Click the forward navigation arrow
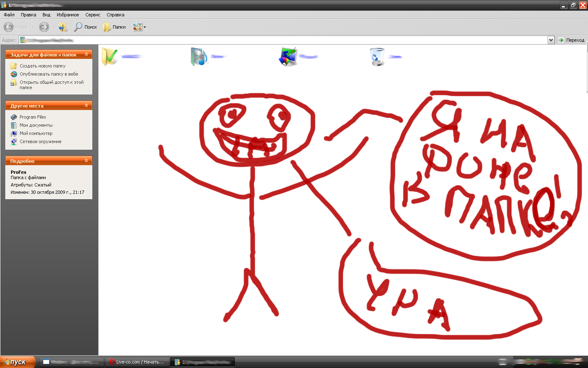 [x=44, y=27]
